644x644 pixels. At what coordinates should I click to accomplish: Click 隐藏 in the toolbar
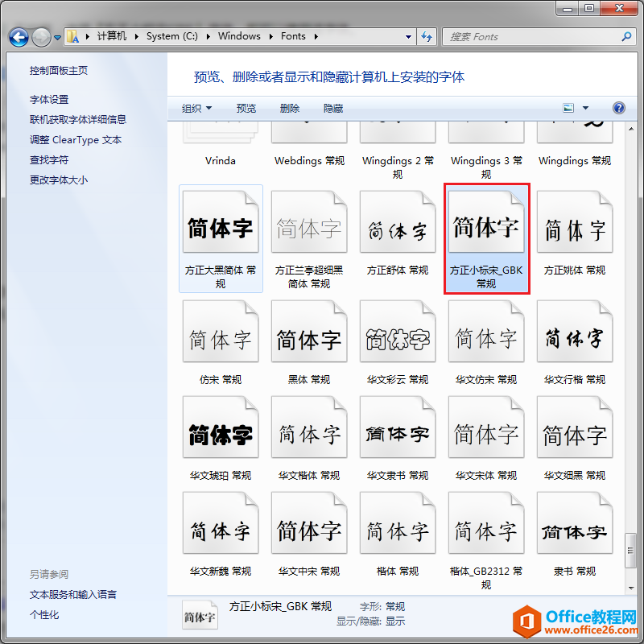pos(333,109)
